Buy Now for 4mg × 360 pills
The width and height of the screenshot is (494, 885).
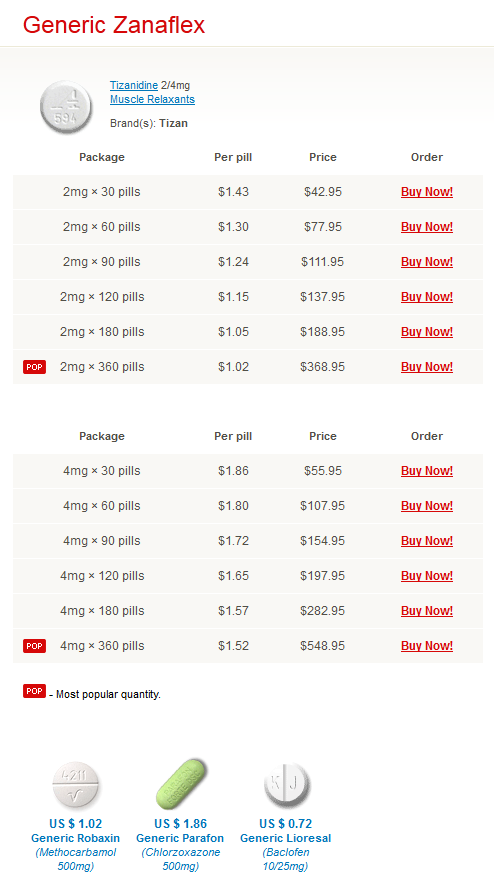pyautogui.click(x=427, y=646)
